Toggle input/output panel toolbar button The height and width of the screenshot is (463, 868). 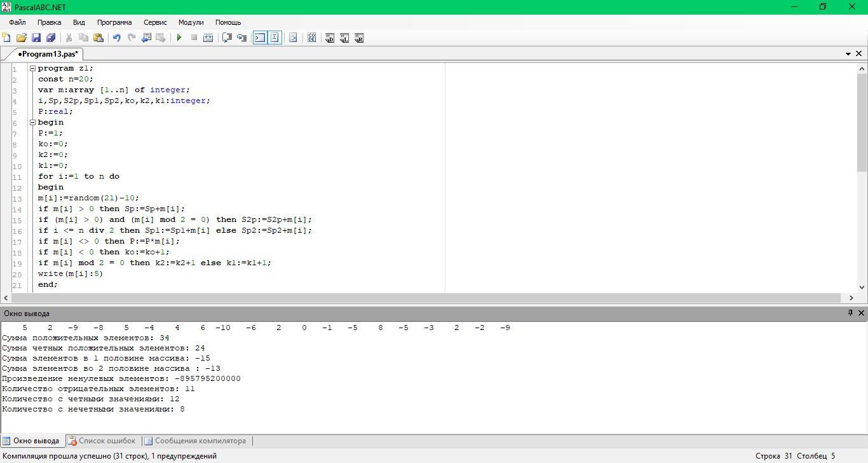click(x=275, y=38)
